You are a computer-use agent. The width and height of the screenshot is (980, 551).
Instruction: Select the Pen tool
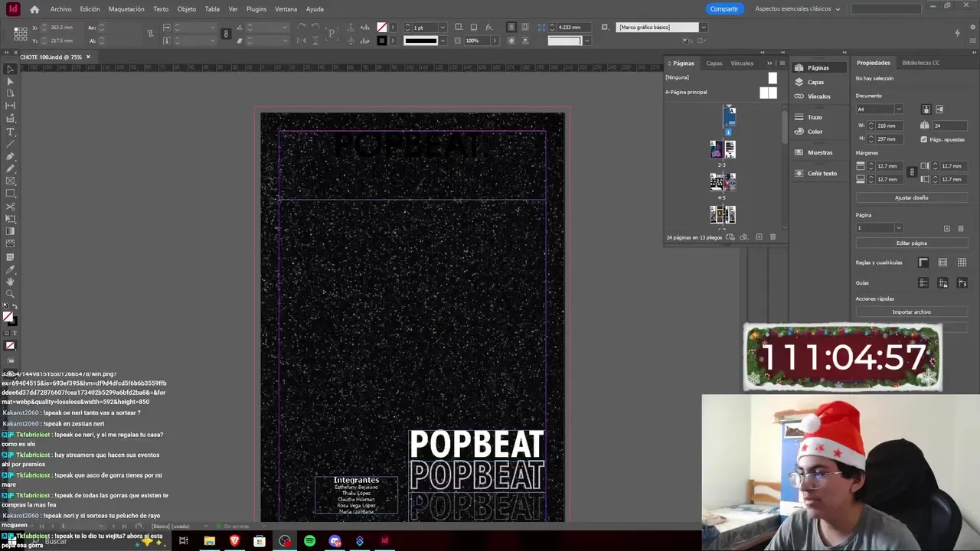(x=10, y=156)
